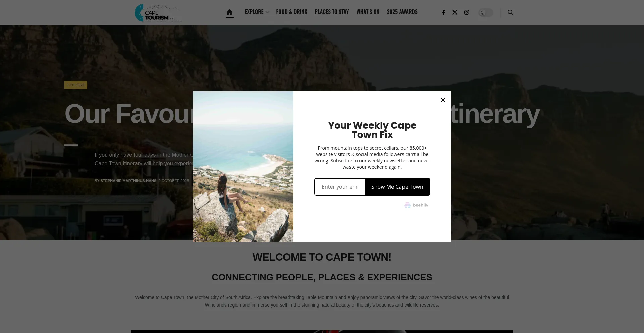Close the newsletter popup
This screenshot has width=644, height=333.
443,100
